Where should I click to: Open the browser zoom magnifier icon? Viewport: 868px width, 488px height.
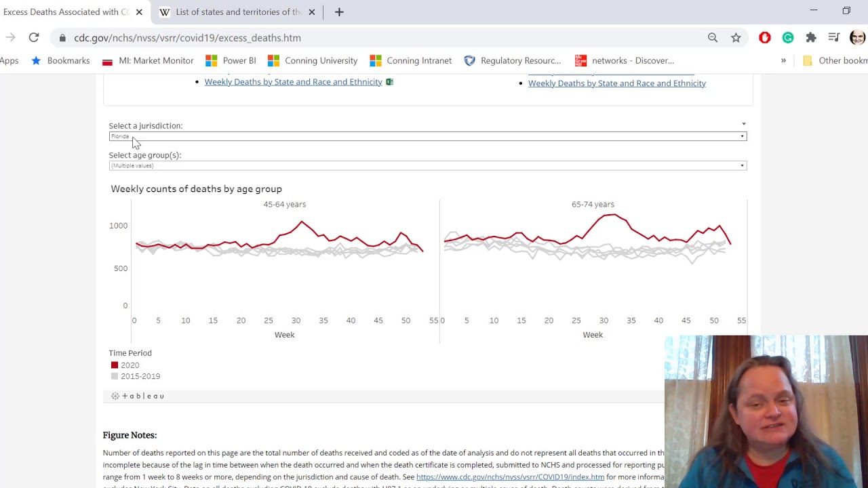coord(713,38)
